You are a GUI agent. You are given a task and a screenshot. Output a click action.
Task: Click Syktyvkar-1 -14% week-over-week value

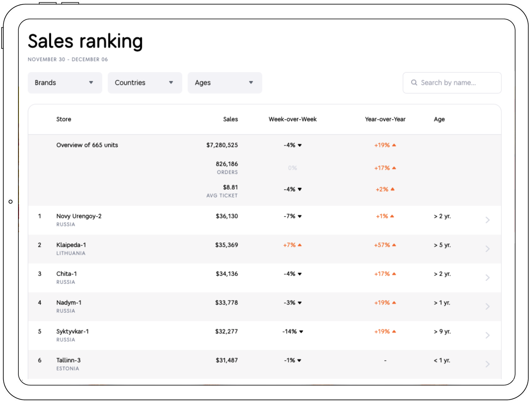pos(293,331)
